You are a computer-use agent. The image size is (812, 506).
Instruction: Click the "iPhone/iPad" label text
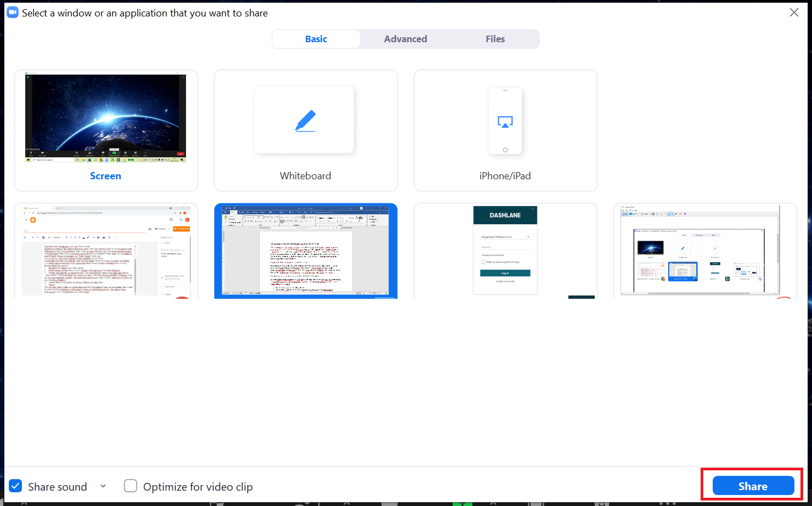pos(505,176)
